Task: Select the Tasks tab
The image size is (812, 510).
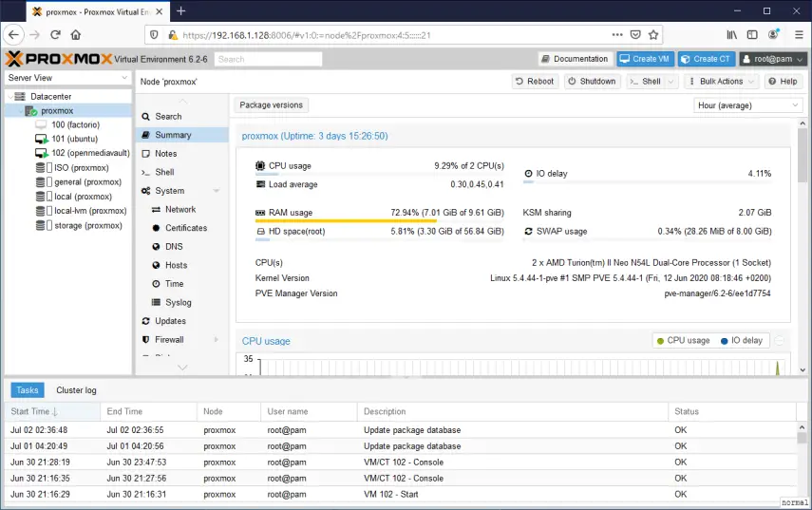Action: point(28,390)
